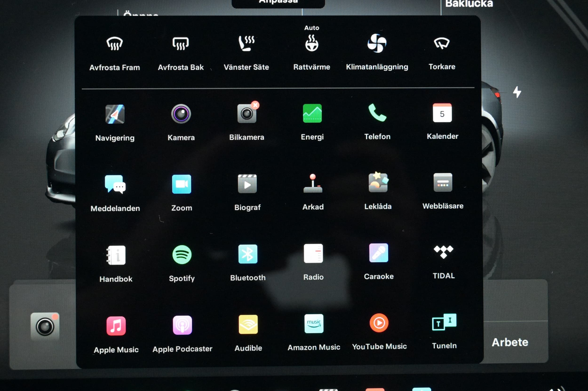Viewport: 588px width, 391px height.
Task: Open the Bilkamera dashcam app
Action: pos(247,114)
